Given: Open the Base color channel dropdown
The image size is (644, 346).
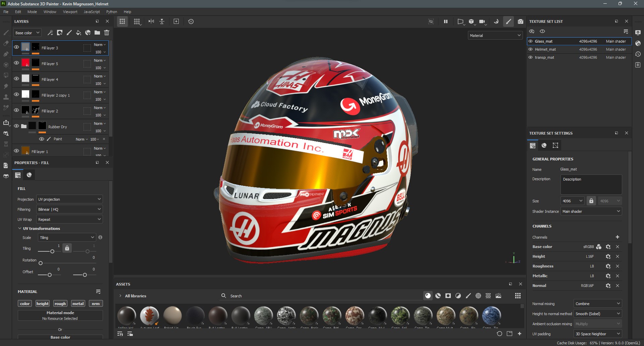Looking at the screenshot, I should click(28, 33).
